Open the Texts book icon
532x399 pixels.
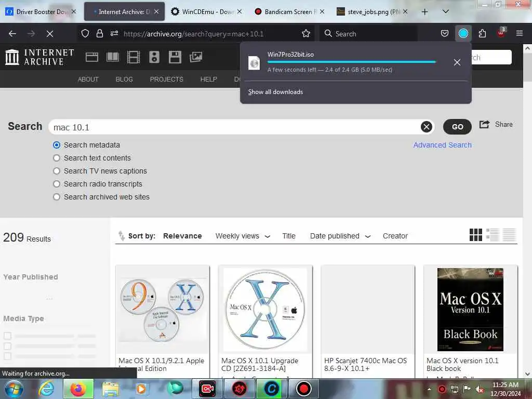113,57
